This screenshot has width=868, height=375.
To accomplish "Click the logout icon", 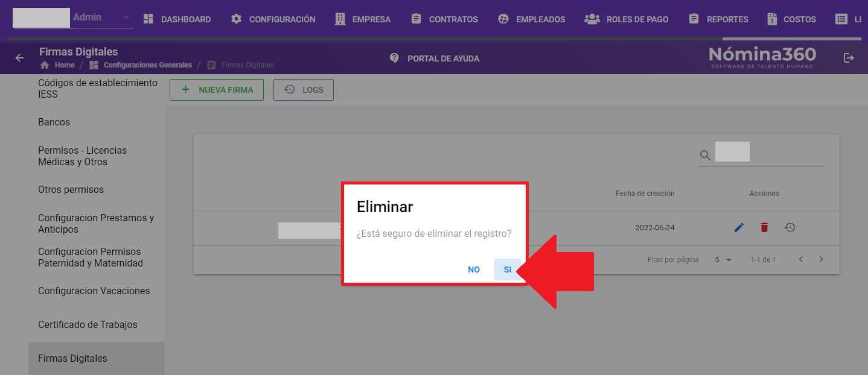I will (x=849, y=58).
